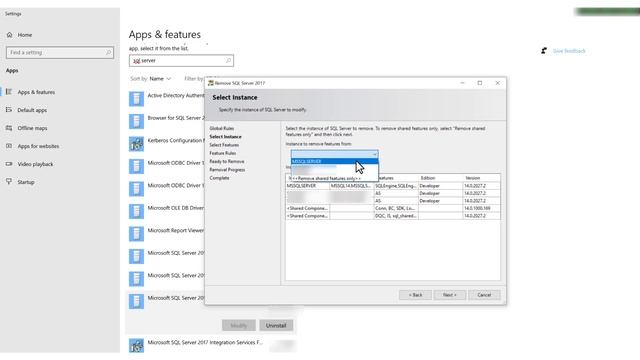Click the Edition column header

point(440,178)
